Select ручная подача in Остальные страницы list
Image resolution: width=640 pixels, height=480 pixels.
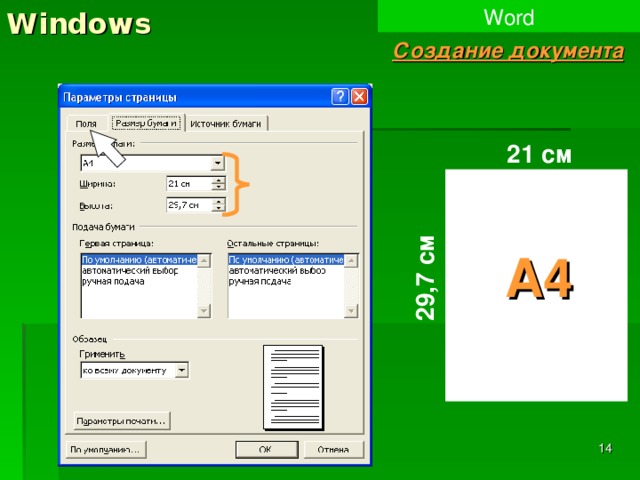[260, 282]
